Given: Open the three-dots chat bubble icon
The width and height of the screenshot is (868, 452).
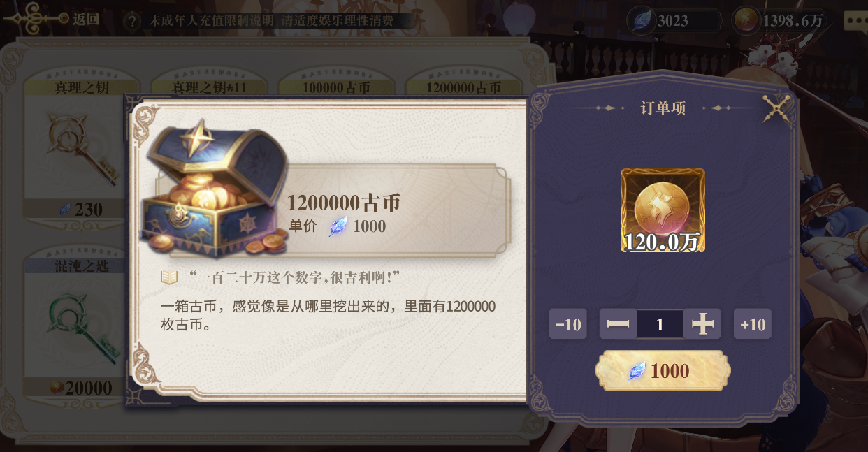Looking at the screenshot, I should click(855, 20).
